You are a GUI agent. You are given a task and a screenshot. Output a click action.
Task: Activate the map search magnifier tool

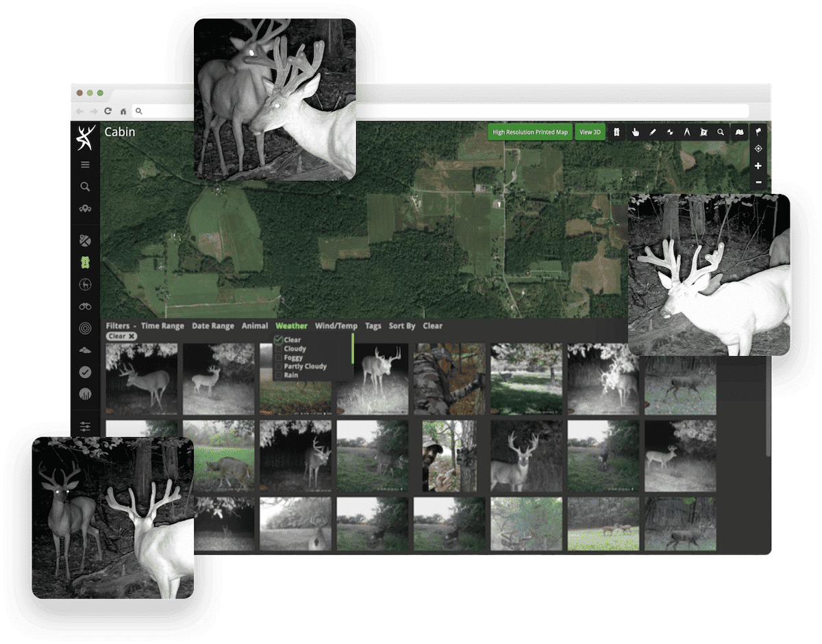(x=721, y=132)
